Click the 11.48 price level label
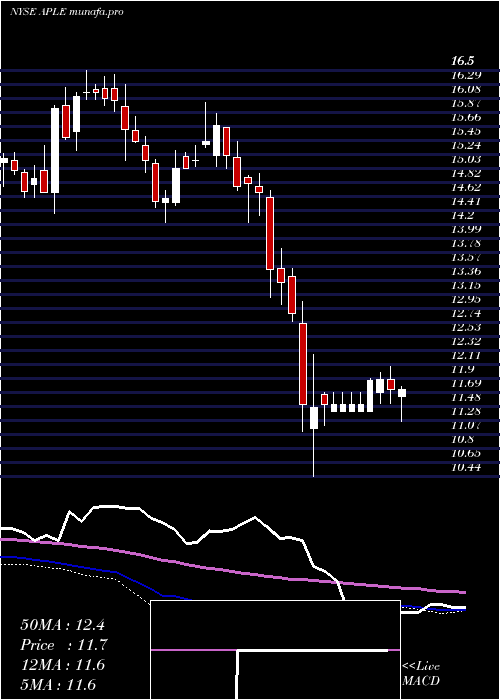 pos(466,397)
